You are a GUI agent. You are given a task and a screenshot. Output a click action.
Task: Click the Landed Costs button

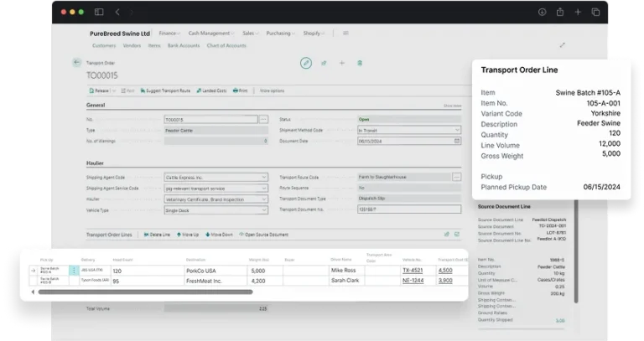point(211,90)
